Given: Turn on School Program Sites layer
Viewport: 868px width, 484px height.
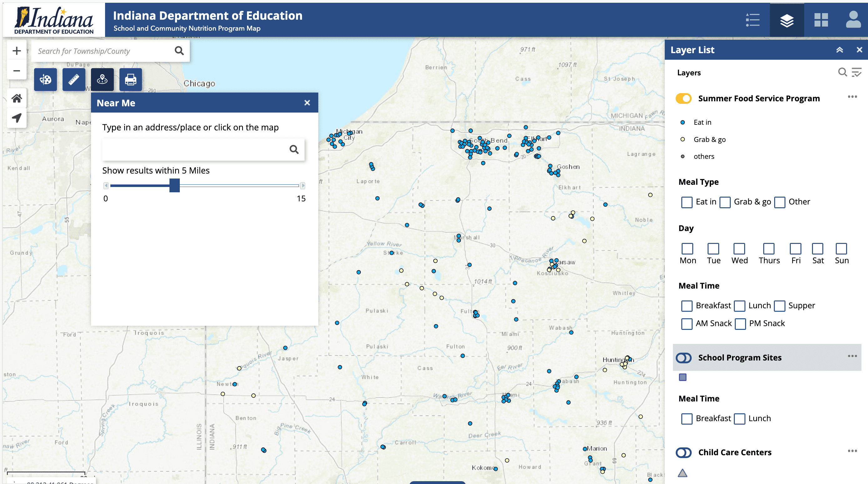Looking at the screenshot, I should pos(684,358).
